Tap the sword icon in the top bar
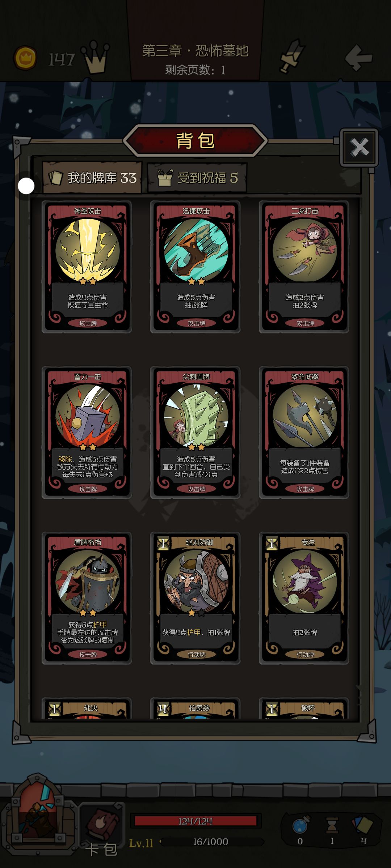The height and width of the screenshot is (868, 391). click(290, 56)
